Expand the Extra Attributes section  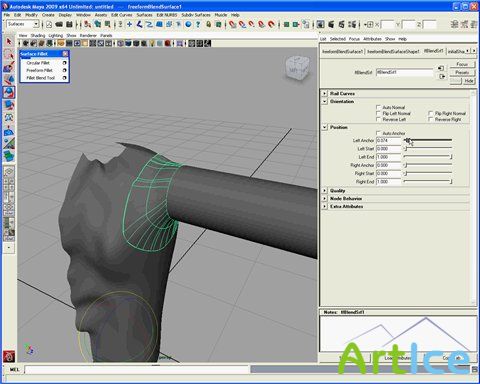click(325, 206)
